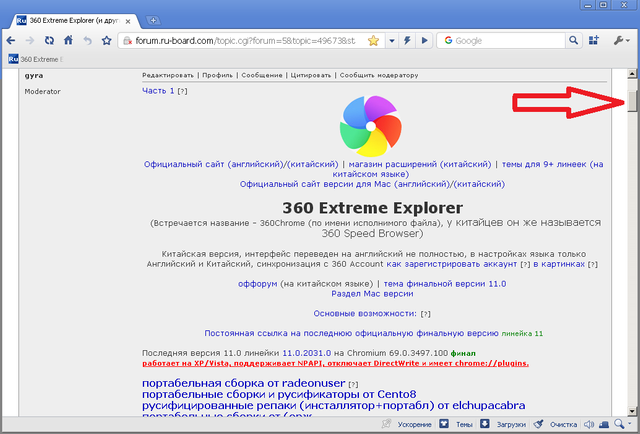Click the Ускорение rocket icon in status bar

tap(386, 424)
